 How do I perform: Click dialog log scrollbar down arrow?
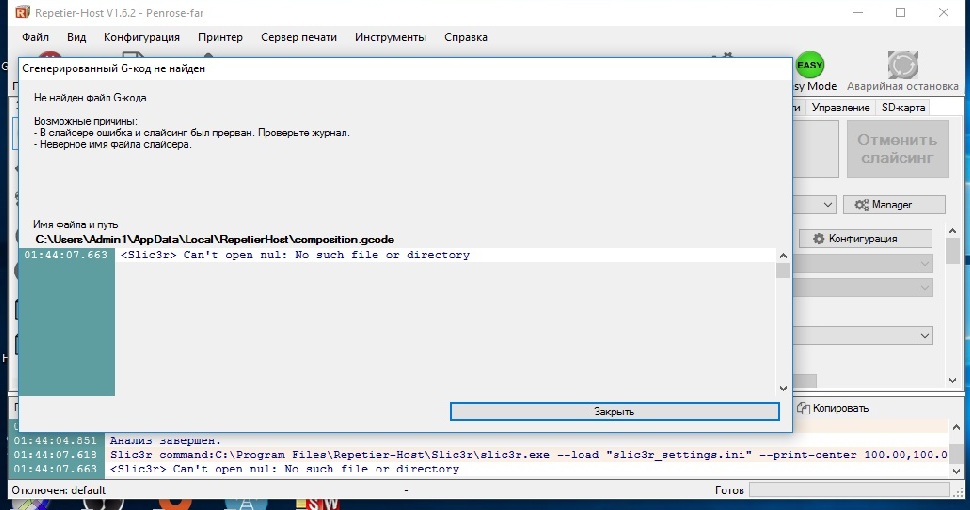(783, 388)
